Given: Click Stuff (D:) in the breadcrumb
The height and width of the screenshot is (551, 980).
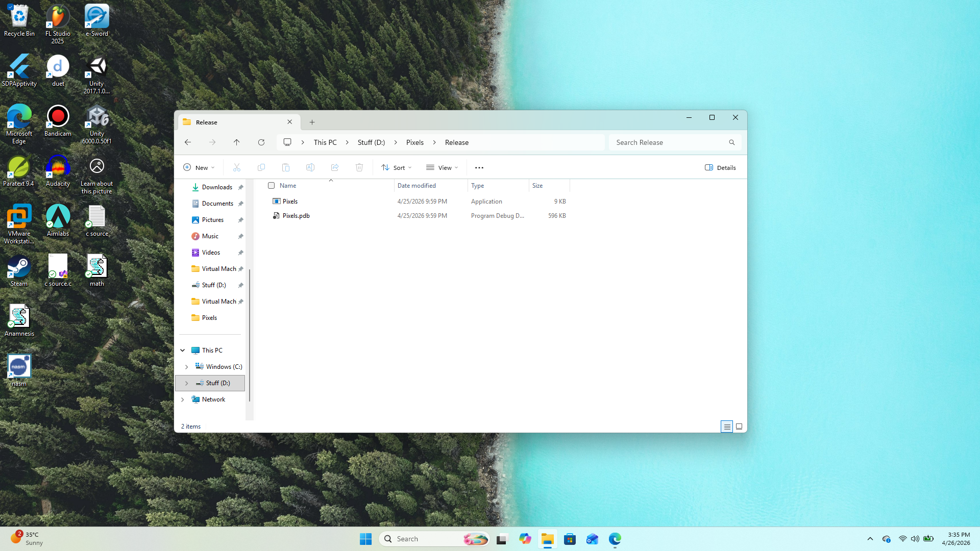Looking at the screenshot, I should tap(371, 142).
